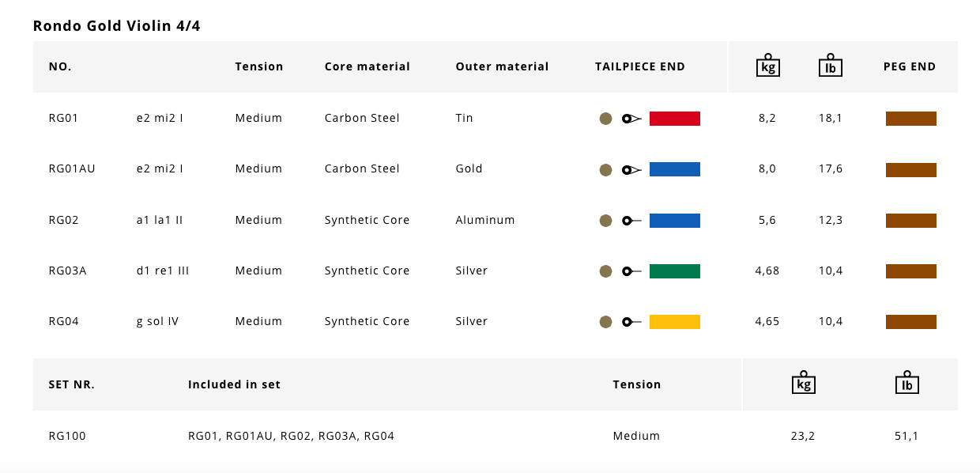
Task: Click the PEG END column header
Action: click(910, 66)
